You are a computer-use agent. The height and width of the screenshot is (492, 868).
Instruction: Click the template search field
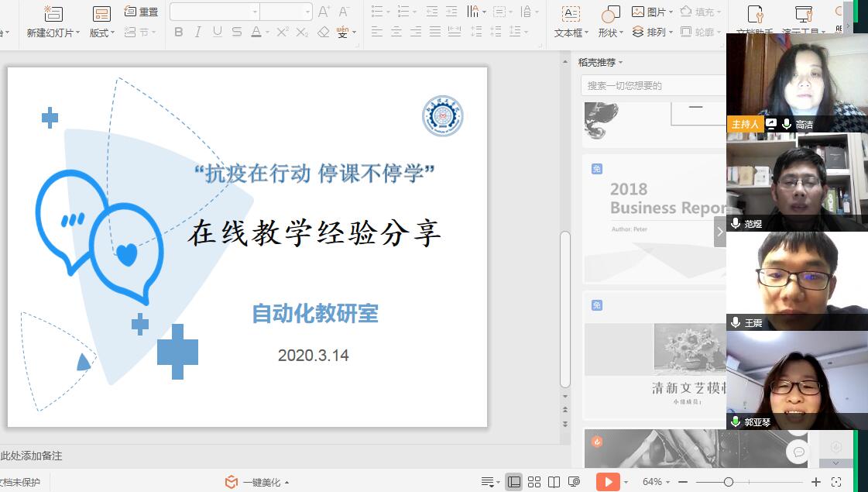(654, 85)
